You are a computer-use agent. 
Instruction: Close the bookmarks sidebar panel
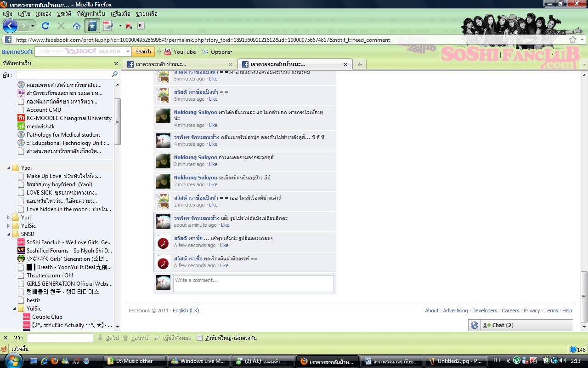coord(116,63)
